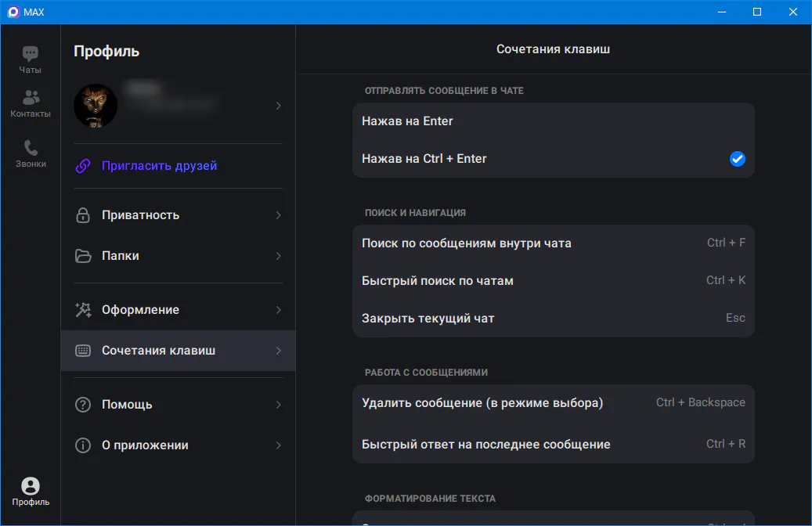
Task: Click the user avatar picture
Action: tap(96, 106)
